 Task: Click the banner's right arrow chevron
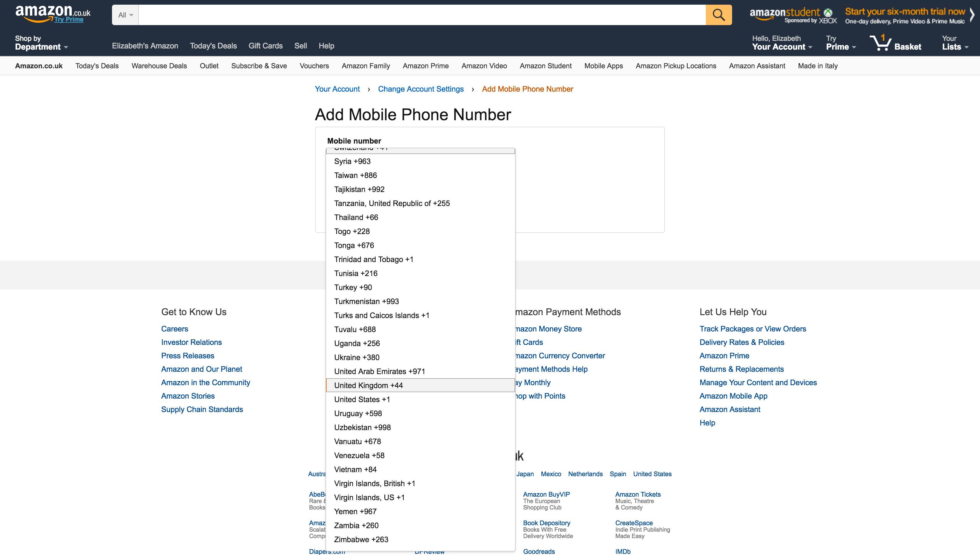[972, 16]
